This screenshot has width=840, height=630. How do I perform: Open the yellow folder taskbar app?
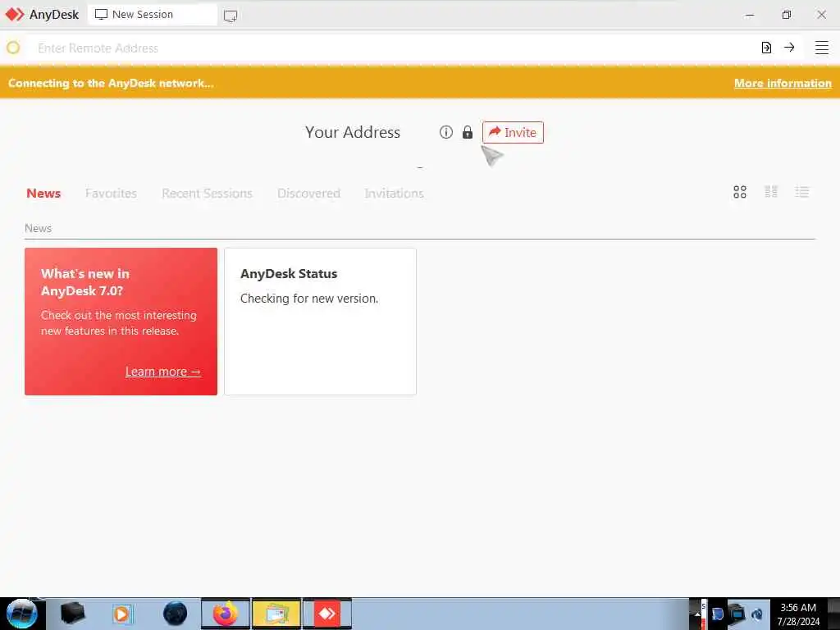[276, 614]
